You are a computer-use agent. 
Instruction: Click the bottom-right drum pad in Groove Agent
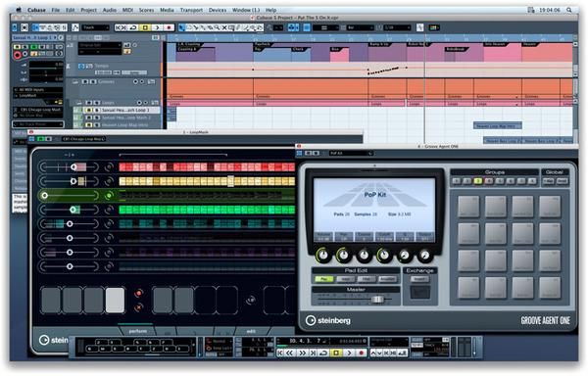pyautogui.click(x=550, y=288)
